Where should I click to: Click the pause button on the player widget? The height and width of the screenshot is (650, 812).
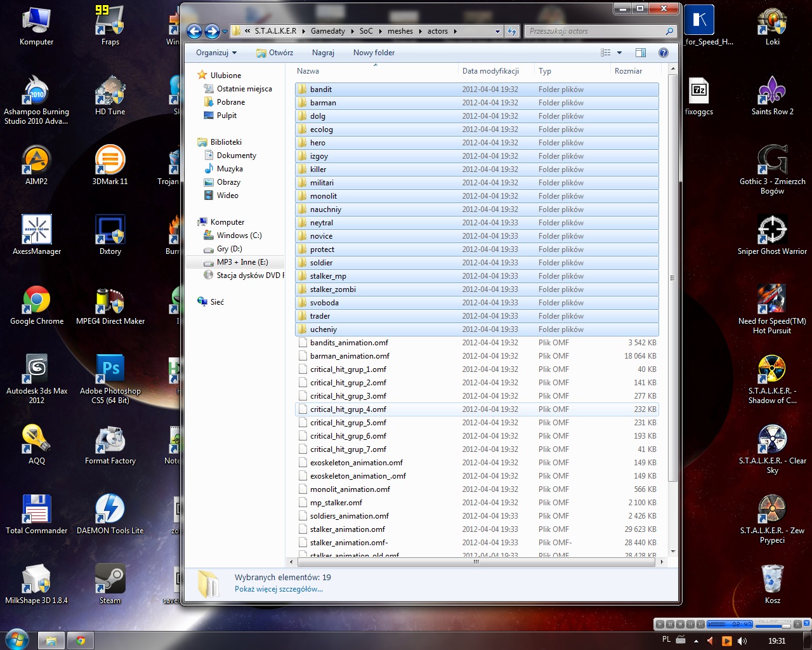click(x=670, y=624)
